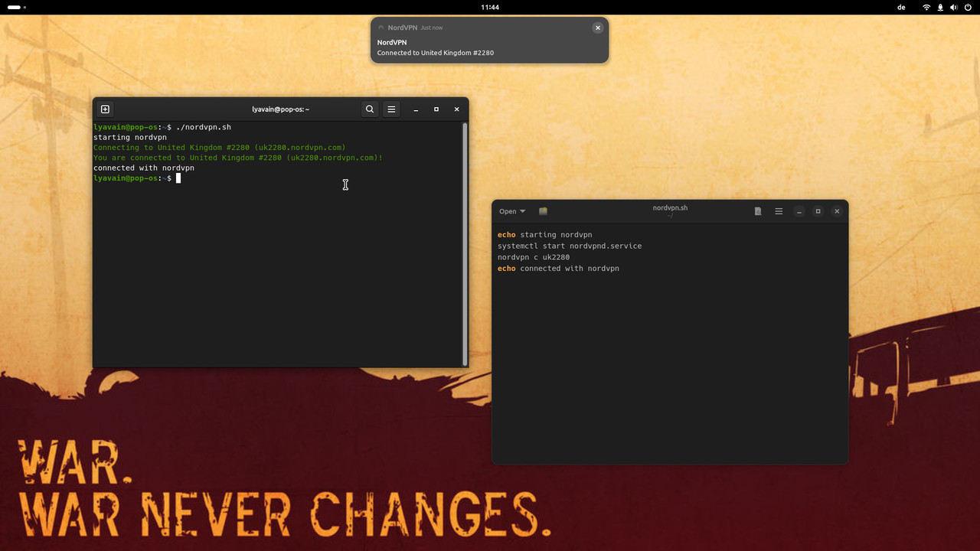Viewport: 980px width, 551px height.
Task: Click 'nordvpn c uk2280' line in the editor
Action: pos(534,257)
